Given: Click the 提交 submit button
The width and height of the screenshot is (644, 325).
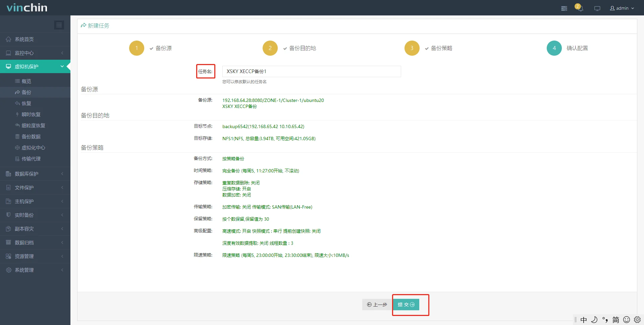Looking at the screenshot, I should click(406, 305).
